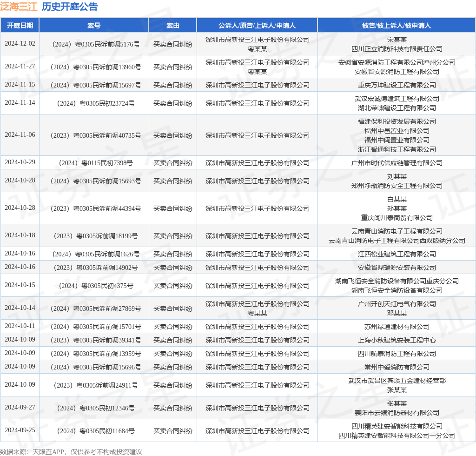Image resolution: width=476 pixels, height=456 pixels.
Task: Click defendant 广州开创天虹电气有限公司
Action: (x=397, y=304)
